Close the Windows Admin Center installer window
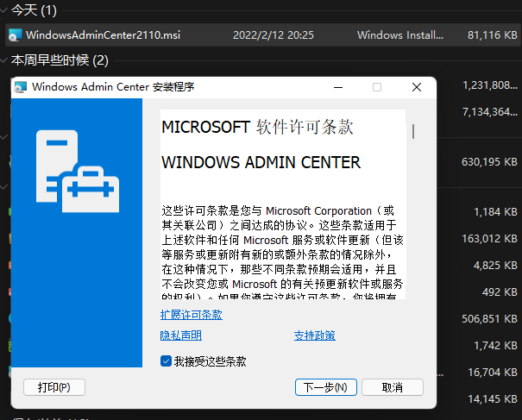This screenshot has width=522, height=420. point(417,87)
